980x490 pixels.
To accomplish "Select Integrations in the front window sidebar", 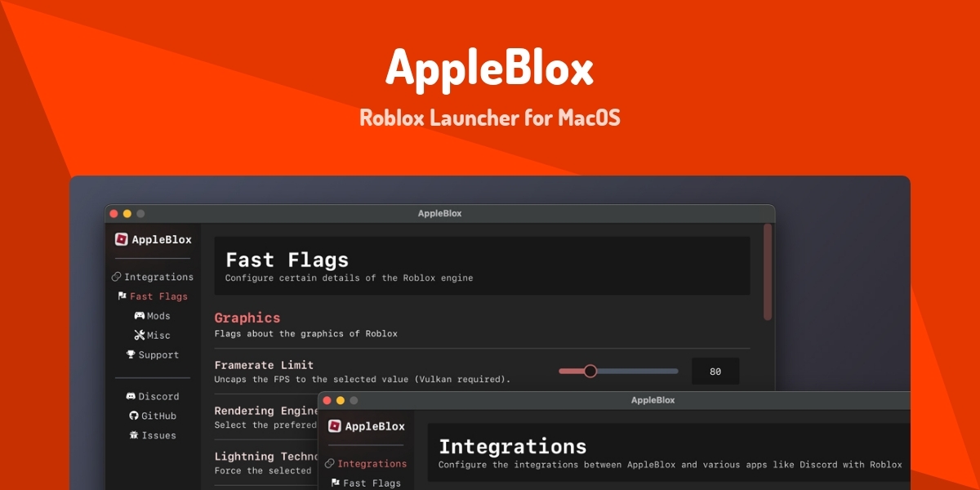I will click(366, 464).
